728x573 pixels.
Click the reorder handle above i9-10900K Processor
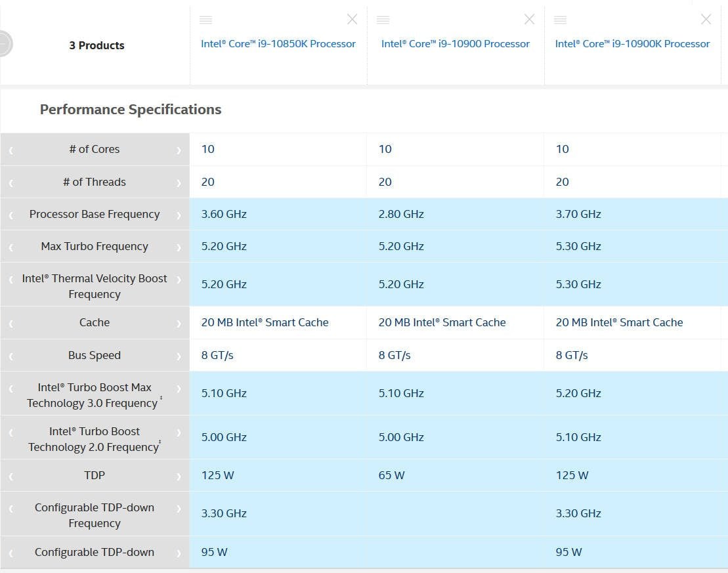tap(561, 20)
